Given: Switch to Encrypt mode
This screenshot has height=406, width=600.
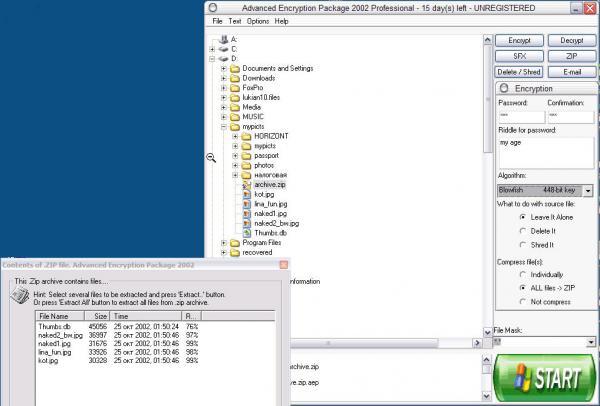Looking at the screenshot, I should [519, 41].
